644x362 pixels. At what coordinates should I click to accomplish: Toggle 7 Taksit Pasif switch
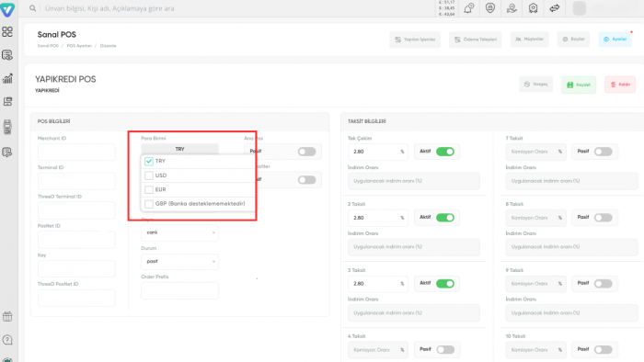click(603, 152)
